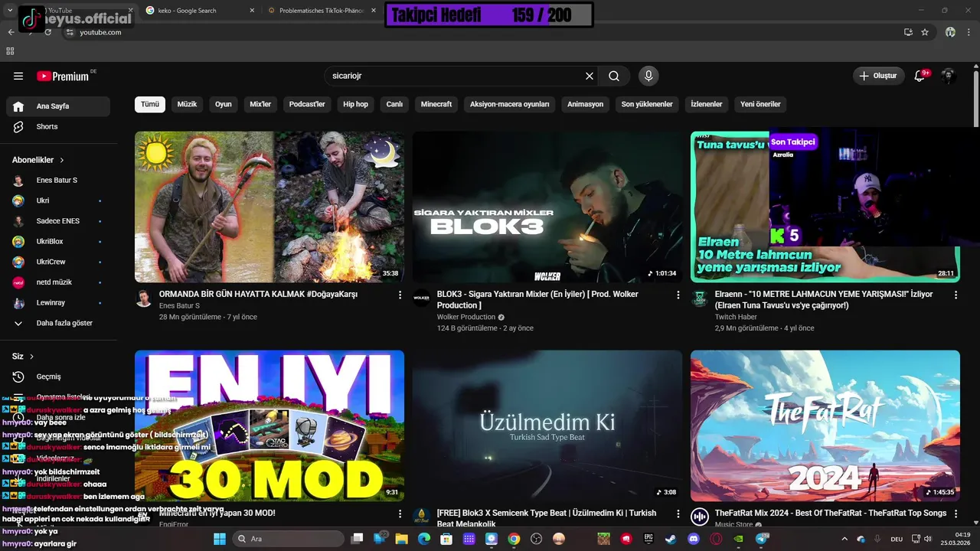Select the Podcast'ler filter chip

coord(307,104)
